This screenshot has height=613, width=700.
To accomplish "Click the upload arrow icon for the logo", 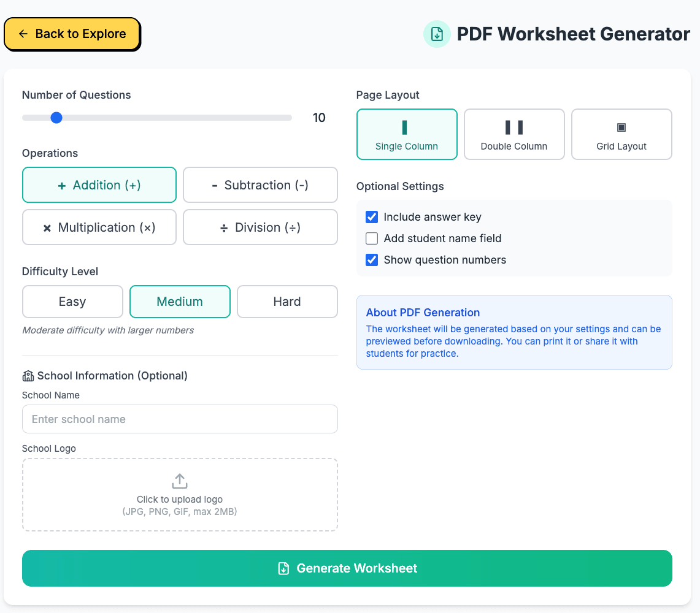I will pos(180,481).
